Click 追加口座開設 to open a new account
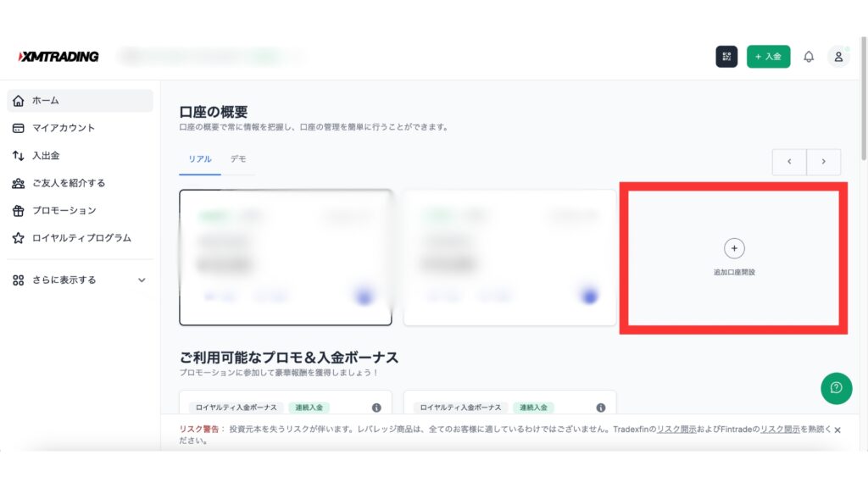This screenshot has height=488, width=868. point(733,254)
